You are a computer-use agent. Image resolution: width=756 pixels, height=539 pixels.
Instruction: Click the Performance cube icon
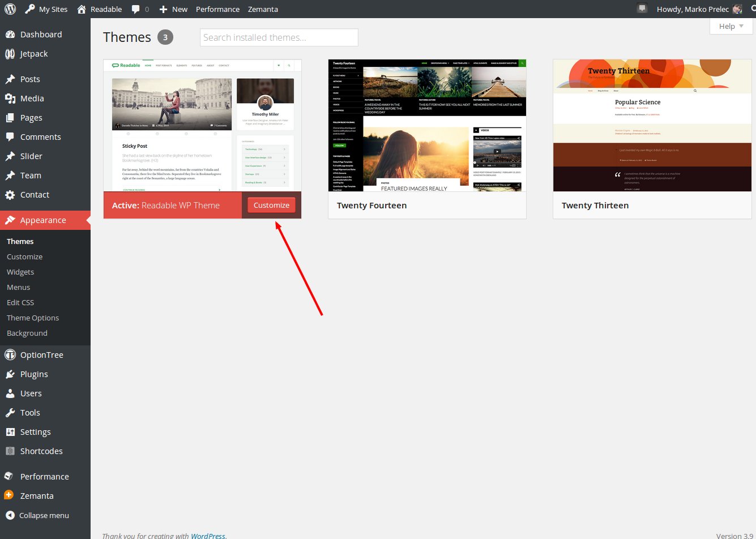click(9, 476)
